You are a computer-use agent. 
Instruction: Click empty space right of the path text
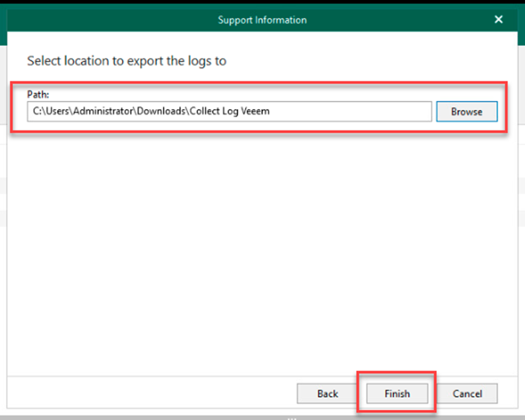tap(350, 111)
